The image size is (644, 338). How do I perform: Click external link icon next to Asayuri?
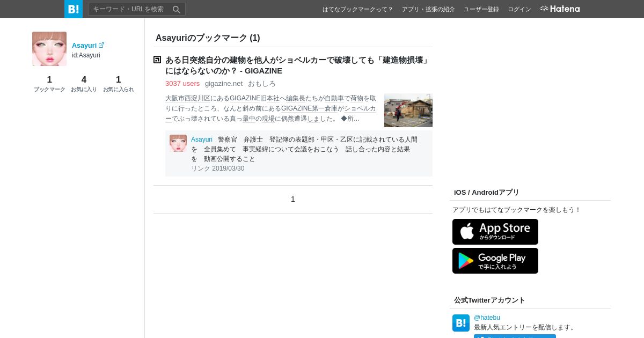[101, 45]
